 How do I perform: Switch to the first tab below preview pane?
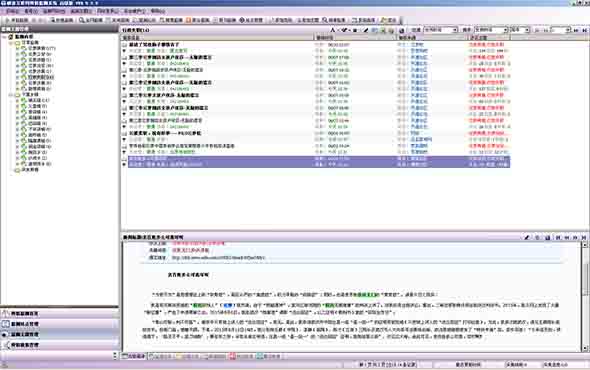134,356
